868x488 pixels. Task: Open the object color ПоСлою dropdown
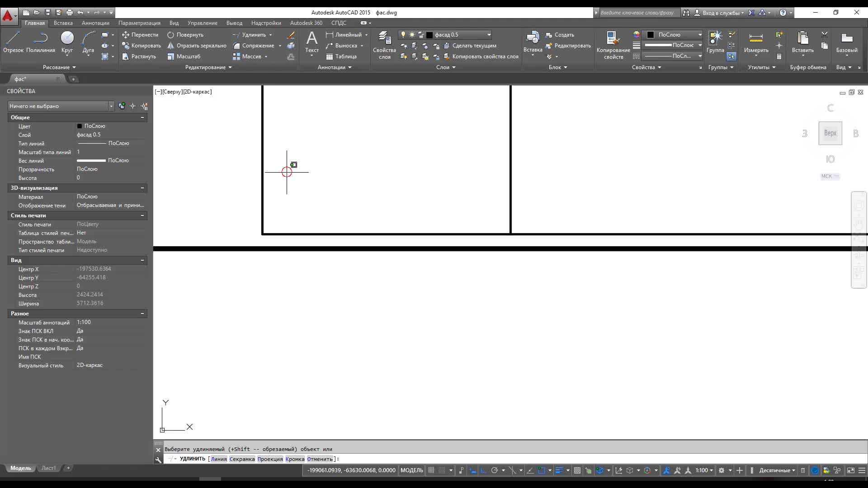point(673,35)
